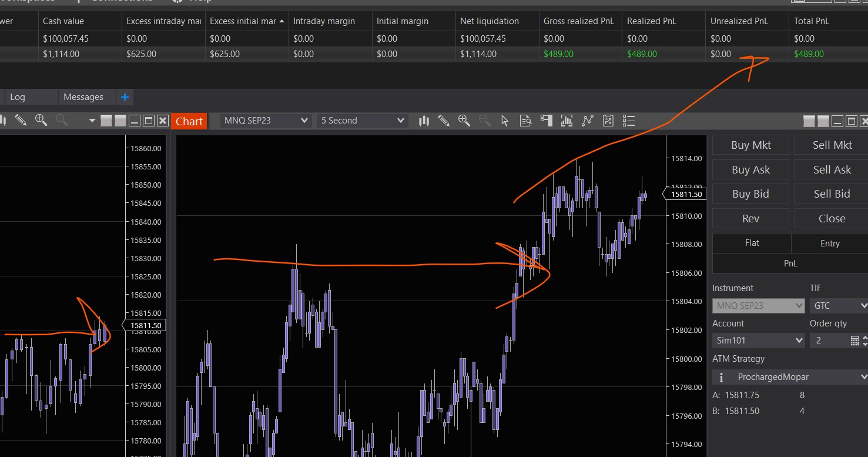Open the Sim101 account dropdown

[758, 341]
